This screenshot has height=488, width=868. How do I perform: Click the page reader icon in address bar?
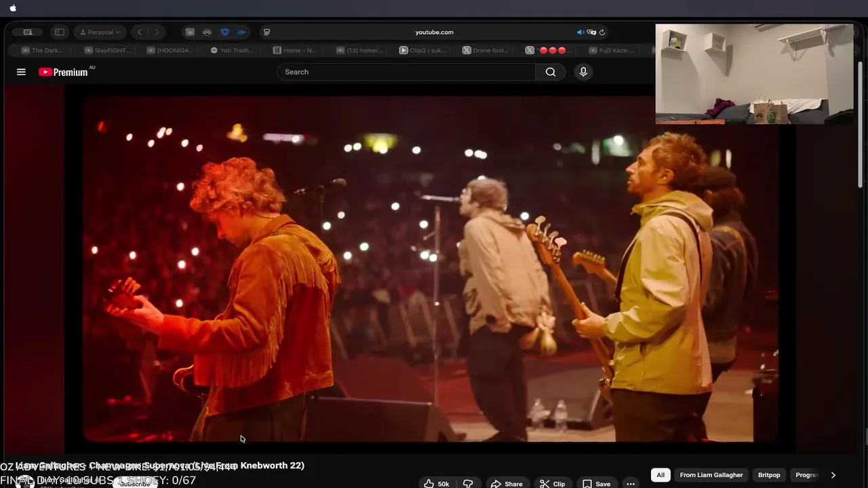(267, 32)
